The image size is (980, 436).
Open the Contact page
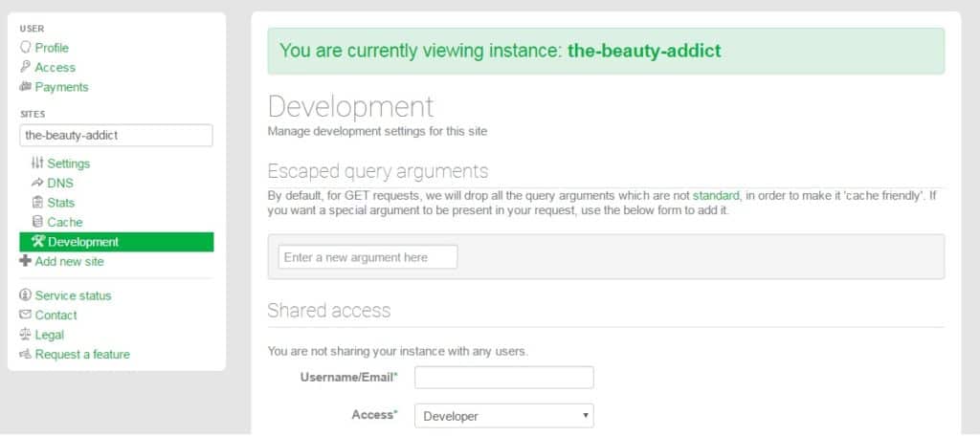[56, 315]
